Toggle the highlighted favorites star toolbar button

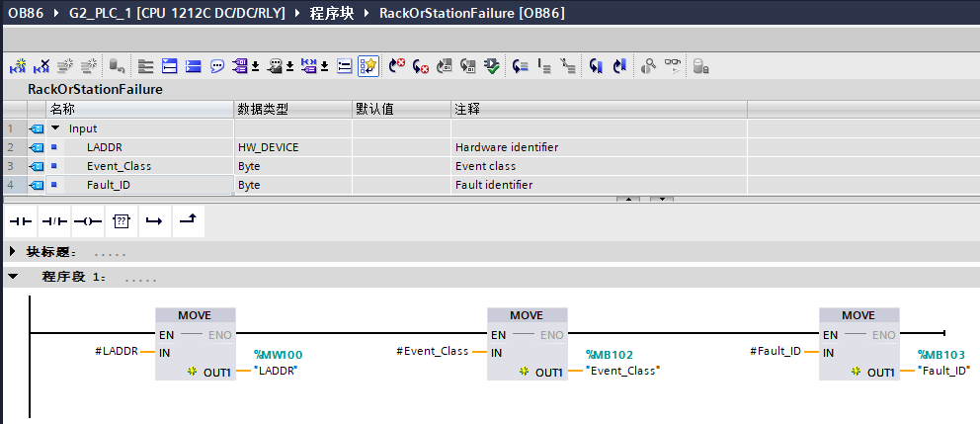368,66
